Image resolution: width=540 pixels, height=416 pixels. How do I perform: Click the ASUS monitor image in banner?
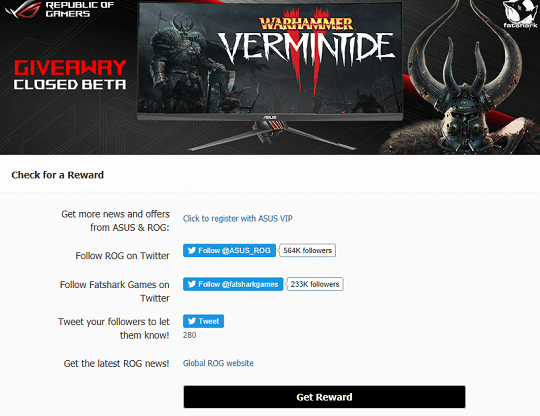click(x=270, y=76)
